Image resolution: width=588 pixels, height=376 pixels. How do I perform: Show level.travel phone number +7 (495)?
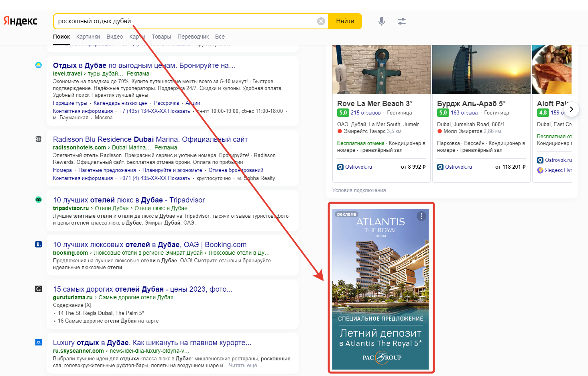click(x=155, y=111)
